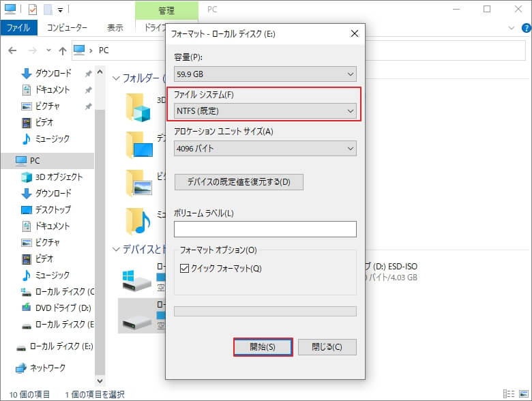Select the Windows C: drive icon
The image size is (532, 401).
pos(136,281)
